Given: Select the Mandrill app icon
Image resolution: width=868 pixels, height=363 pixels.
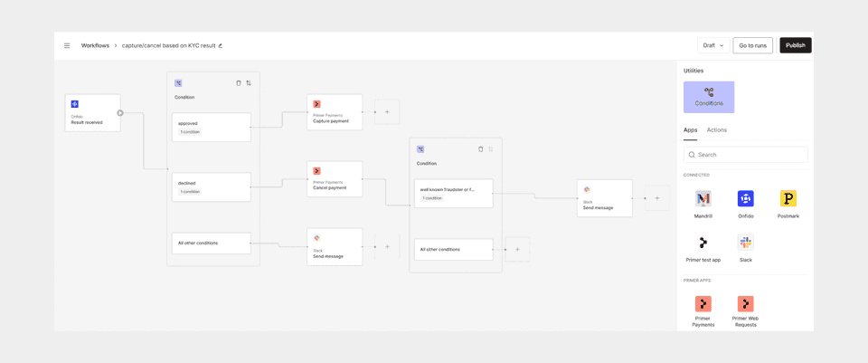Looking at the screenshot, I should pos(703,198).
